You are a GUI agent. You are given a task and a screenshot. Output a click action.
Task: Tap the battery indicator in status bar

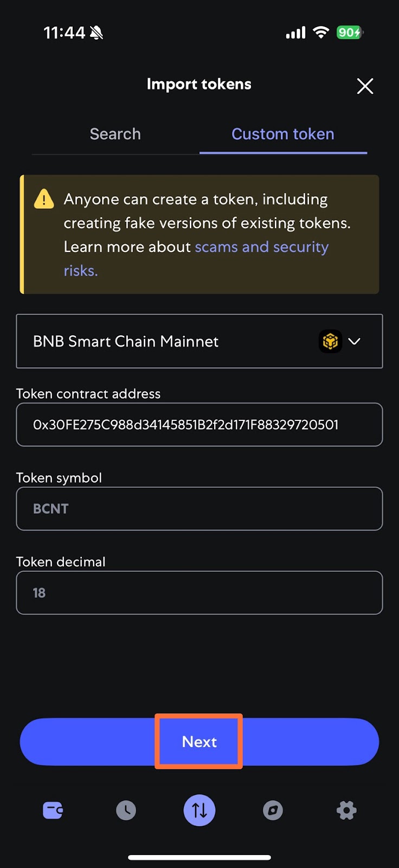(350, 33)
